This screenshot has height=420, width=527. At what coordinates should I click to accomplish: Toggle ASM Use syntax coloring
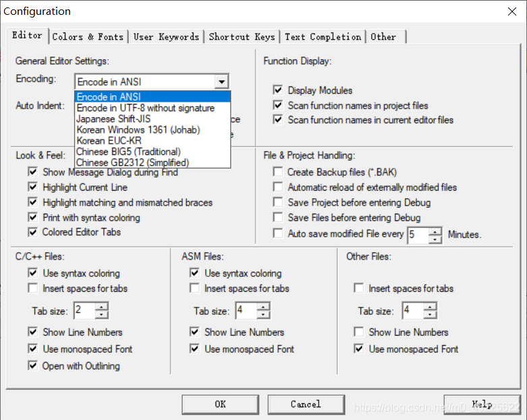[x=195, y=273]
